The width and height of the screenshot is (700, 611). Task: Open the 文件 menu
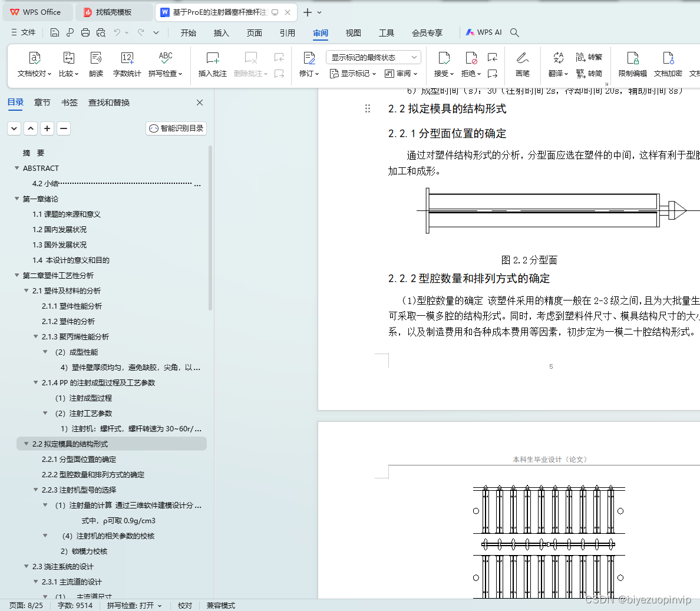point(23,32)
